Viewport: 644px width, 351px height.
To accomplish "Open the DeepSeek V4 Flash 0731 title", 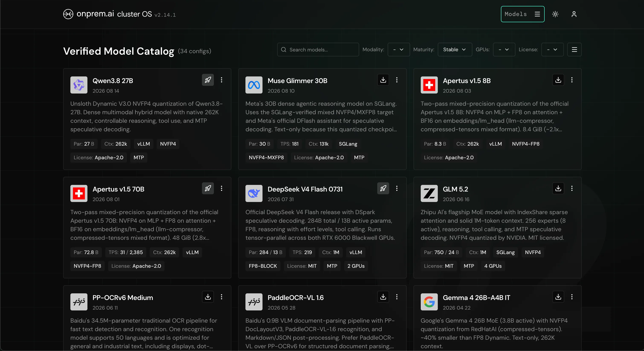I will point(305,189).
